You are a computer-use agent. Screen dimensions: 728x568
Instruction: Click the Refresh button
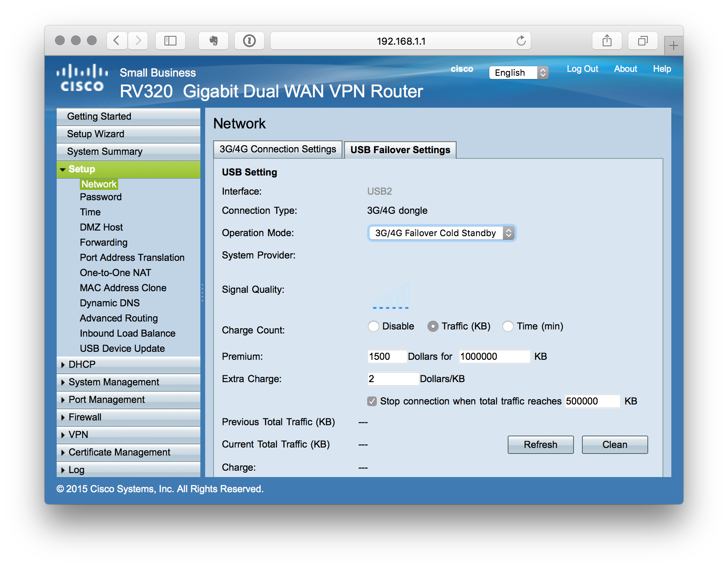pyautogui.click(x=540, y=445)
